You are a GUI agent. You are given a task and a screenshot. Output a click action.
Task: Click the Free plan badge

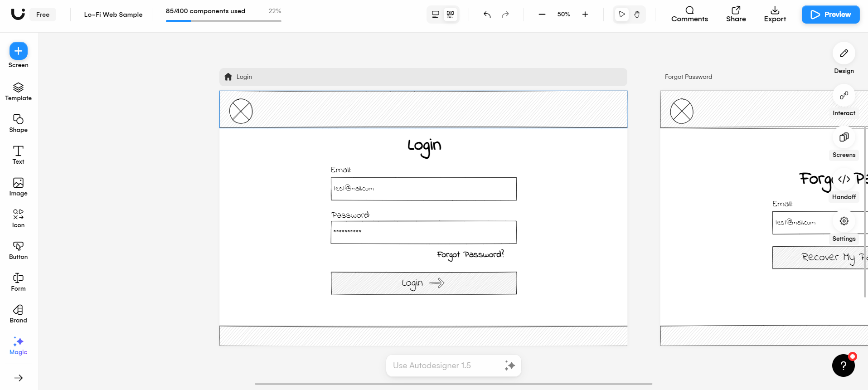[x=43, y=15]
